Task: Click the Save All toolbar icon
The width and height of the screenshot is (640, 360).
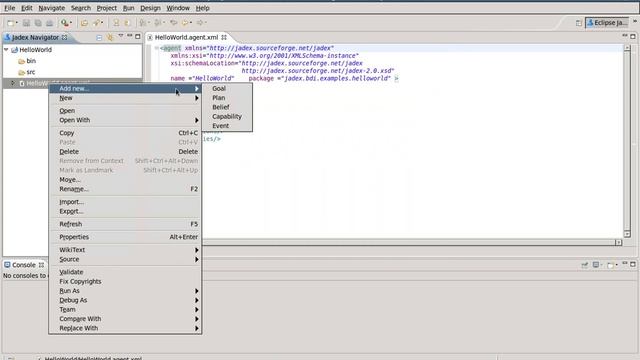Action: pyautogui.click(x=38, y=23)
